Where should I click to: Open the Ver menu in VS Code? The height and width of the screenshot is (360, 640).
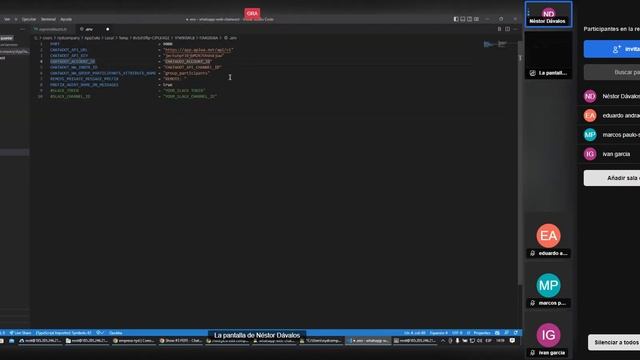tap(7, 19)
